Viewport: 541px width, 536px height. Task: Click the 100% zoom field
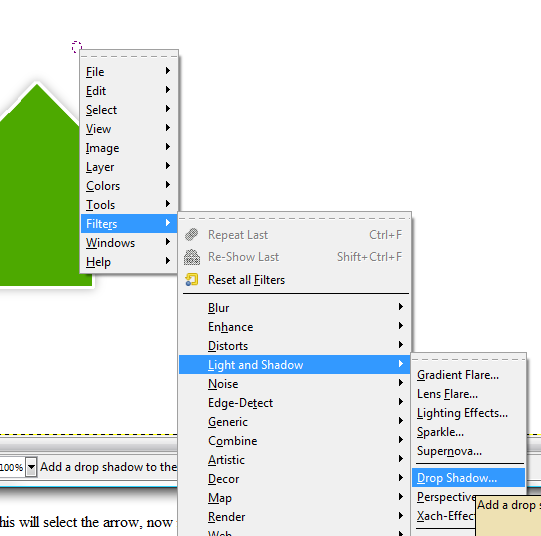point(12,467)
